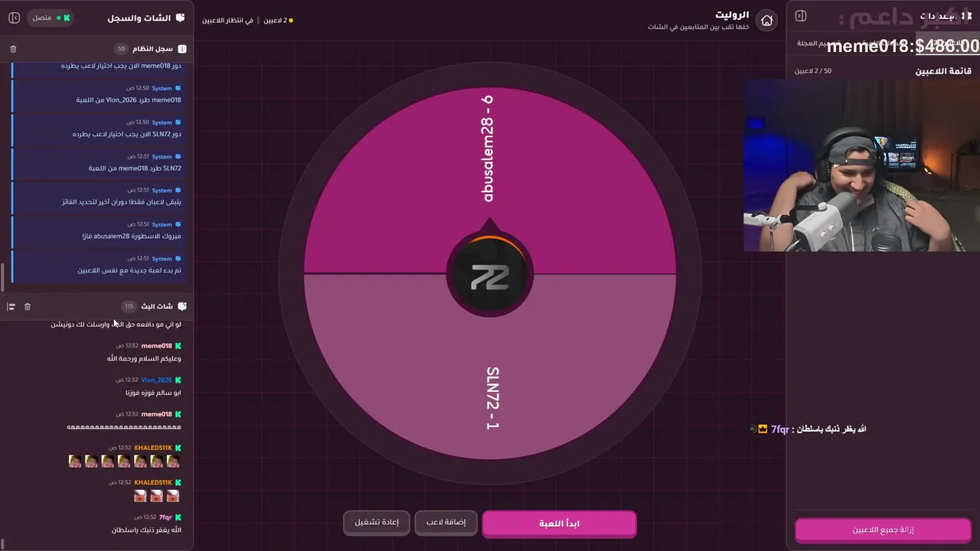
Task: Click the في انتظار اللاعبين waiting status text
Action: click(x=227, y=21)
